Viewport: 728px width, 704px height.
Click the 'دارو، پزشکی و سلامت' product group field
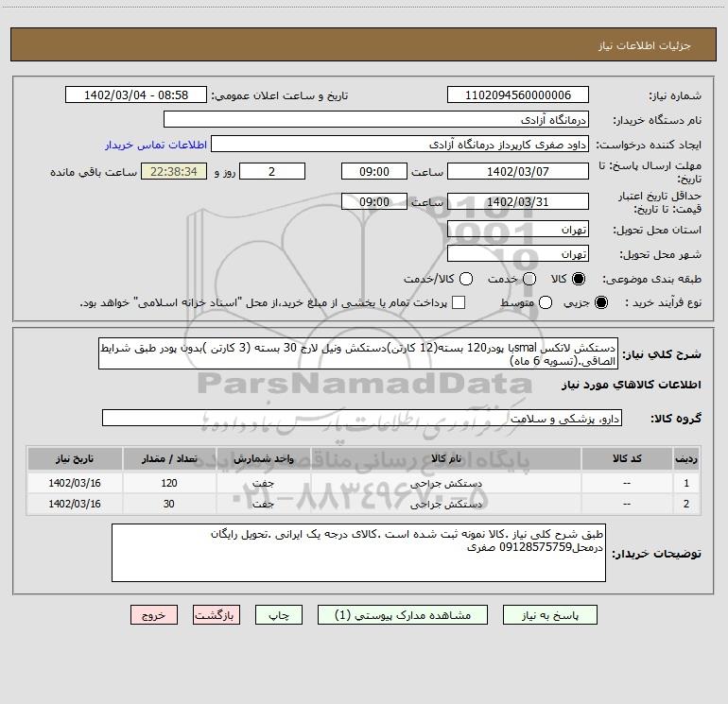[361, 418]
